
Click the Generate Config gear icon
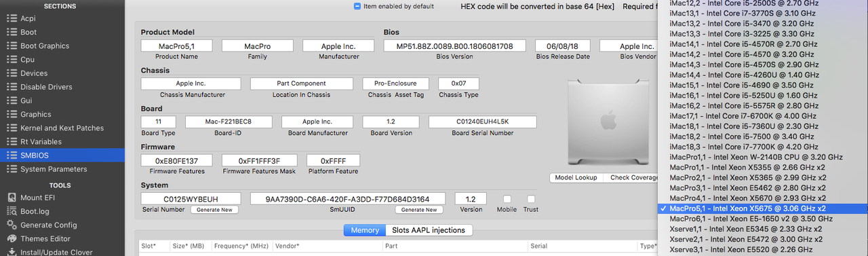12,225
